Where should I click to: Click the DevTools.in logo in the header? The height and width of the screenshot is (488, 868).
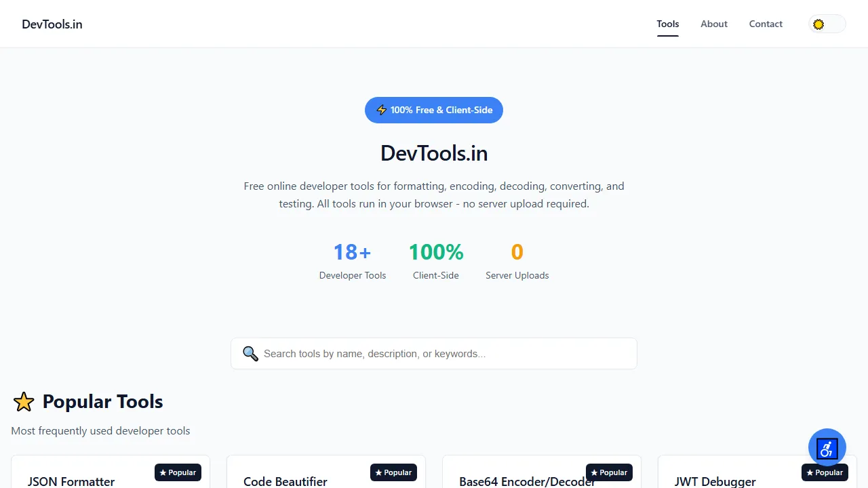(52, 24)
